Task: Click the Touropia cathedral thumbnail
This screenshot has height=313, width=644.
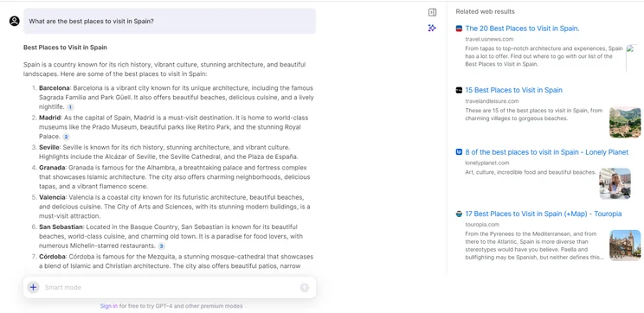Action: [x=625, y=245]
